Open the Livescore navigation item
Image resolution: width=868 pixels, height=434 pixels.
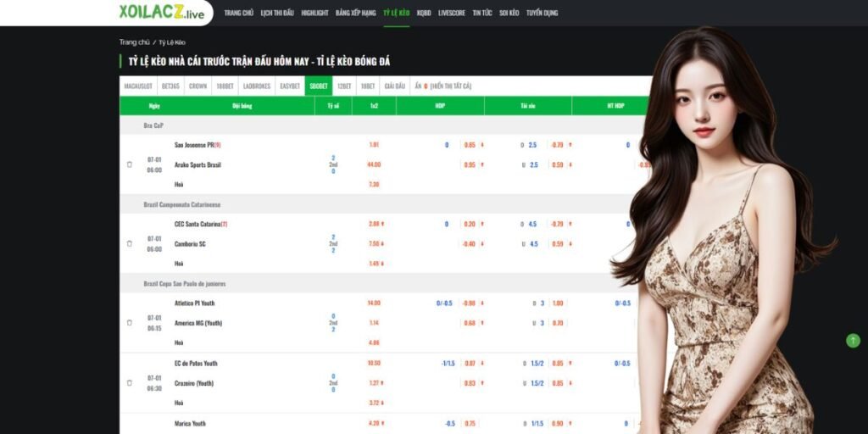[x=452, y=14]
